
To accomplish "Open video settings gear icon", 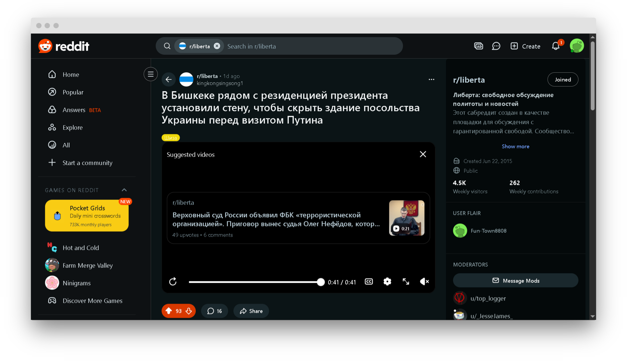I will (387, 282).
